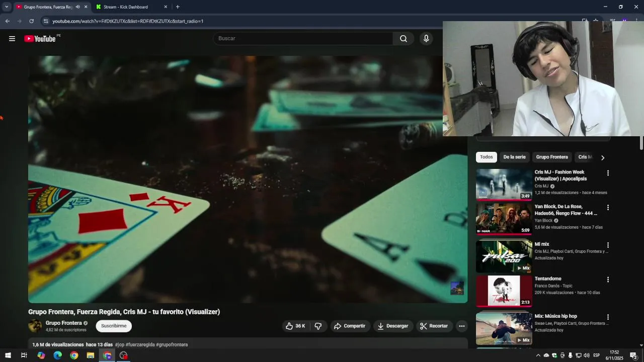Click the Recortar clip button
The height and width of the screenshot is (362, 644).
coord(434,326)
